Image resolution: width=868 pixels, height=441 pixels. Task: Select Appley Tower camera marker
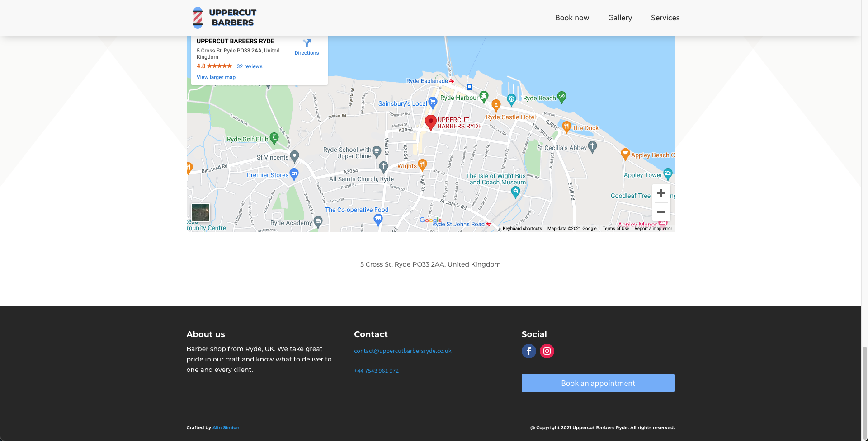[668, 174]
